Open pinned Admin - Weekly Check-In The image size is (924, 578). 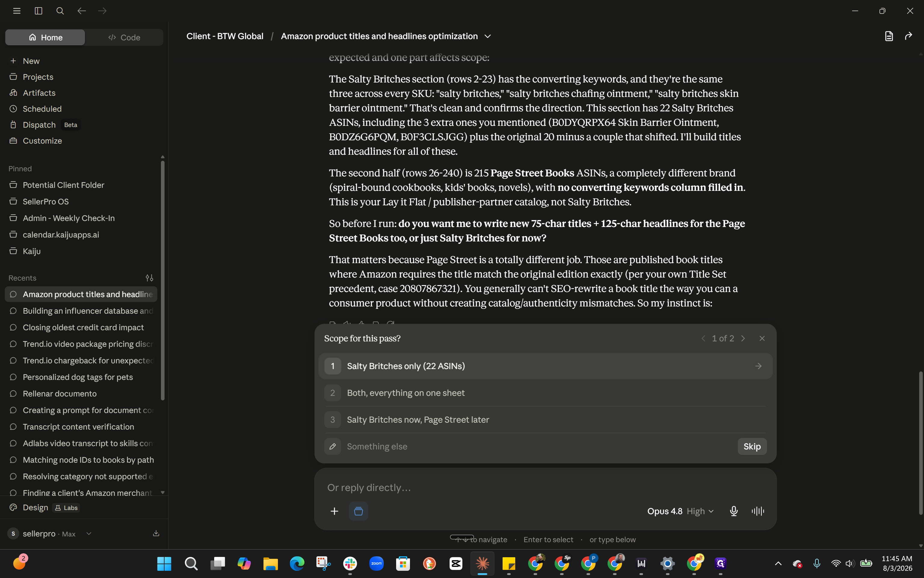pyautogui.click(x=81, y=218)
